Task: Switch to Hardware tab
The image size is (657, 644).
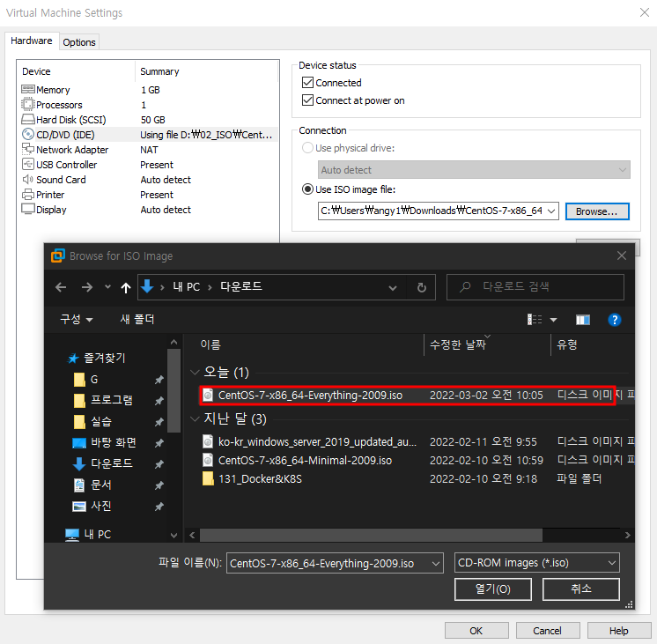Action: pyautogui.click(x=32, y=41)
